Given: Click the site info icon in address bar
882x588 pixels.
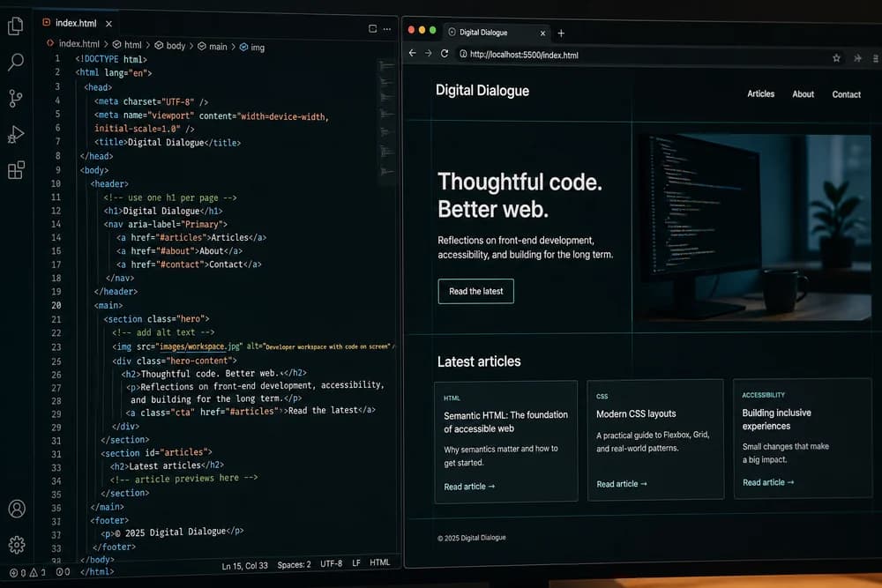Looking at the screenshot, I should click(x=463, y=54).
